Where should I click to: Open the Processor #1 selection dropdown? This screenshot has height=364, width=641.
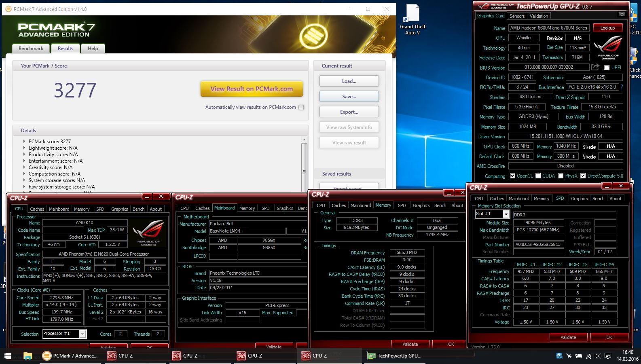tap(83, 334)
